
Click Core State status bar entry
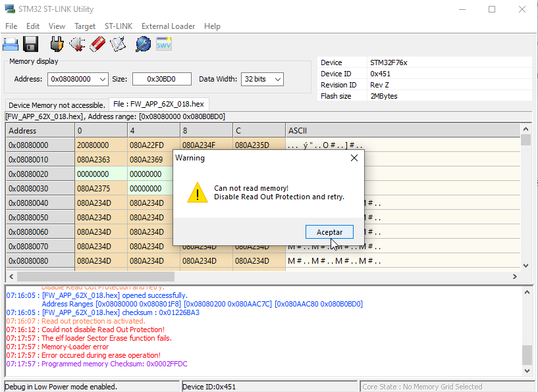point(446,387)
